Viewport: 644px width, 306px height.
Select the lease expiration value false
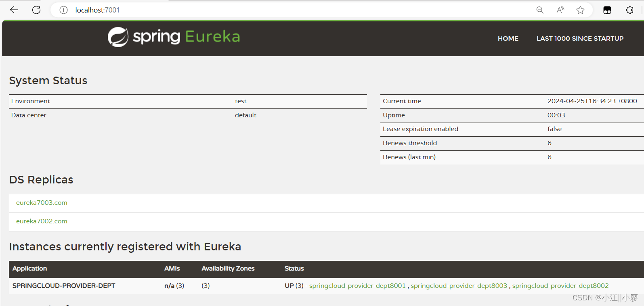(554, 129)
